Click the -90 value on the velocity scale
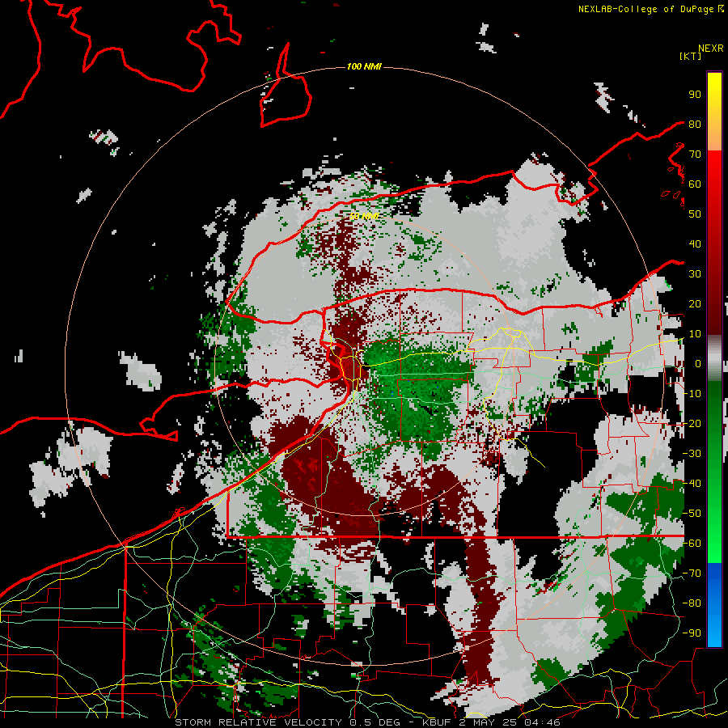 coord(692,633)
